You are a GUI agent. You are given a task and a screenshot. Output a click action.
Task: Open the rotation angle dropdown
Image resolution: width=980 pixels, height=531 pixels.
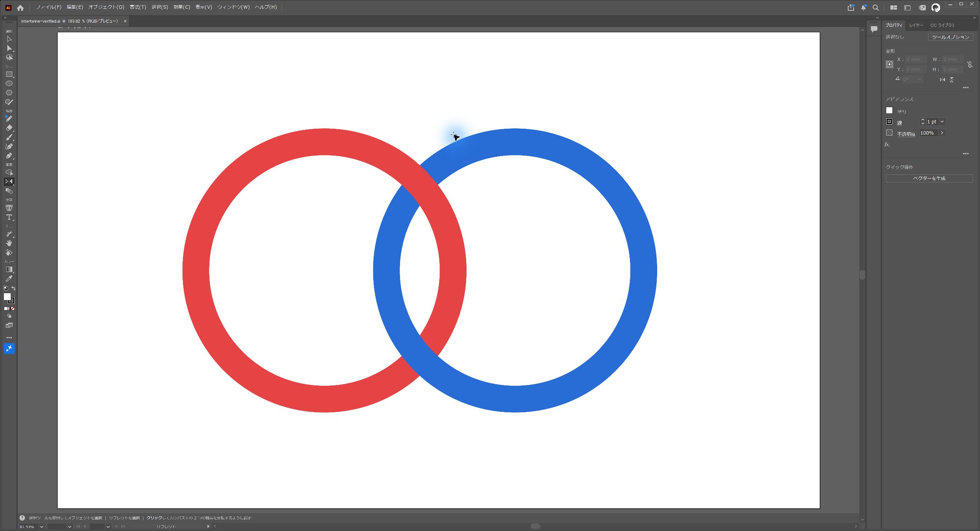click(919, 80)
